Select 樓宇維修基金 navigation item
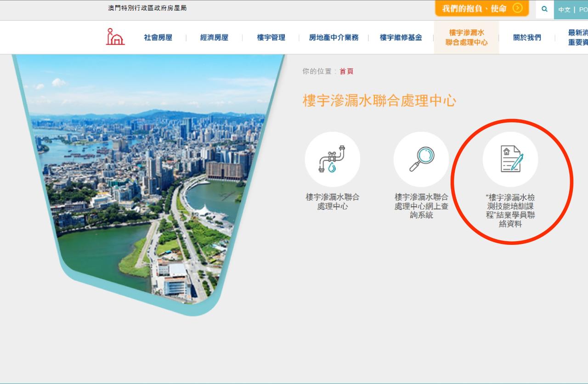The image size is (588, 384). [x=401, y=38]
